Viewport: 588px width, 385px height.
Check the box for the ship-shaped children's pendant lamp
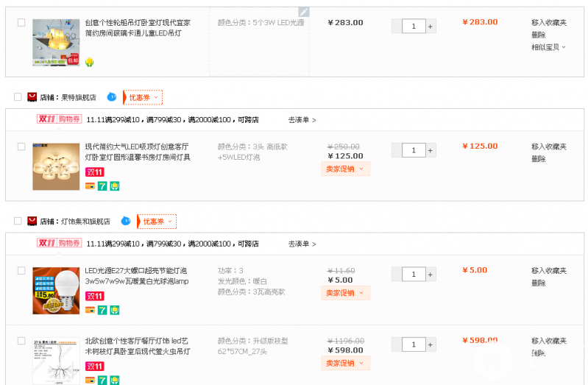tap(21, 23)
